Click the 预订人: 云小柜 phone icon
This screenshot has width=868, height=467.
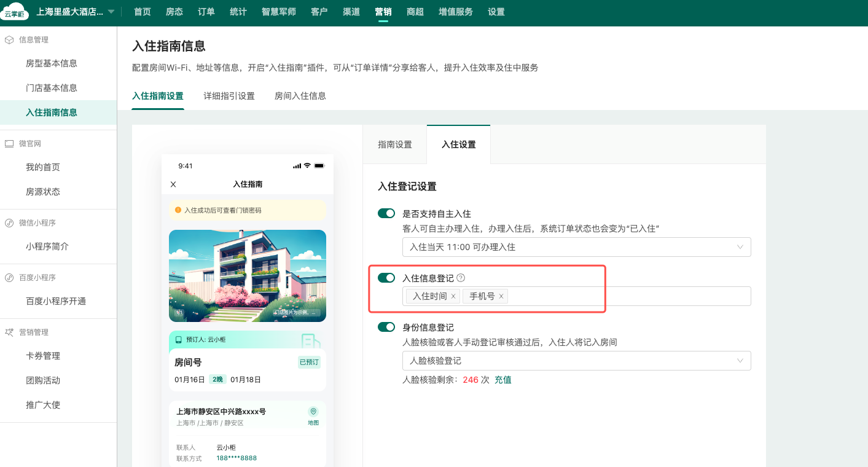(179, 339)
